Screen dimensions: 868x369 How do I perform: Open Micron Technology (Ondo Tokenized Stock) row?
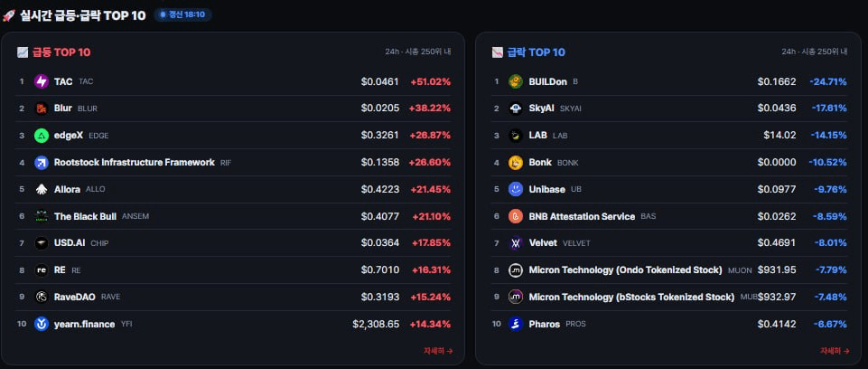670,270
